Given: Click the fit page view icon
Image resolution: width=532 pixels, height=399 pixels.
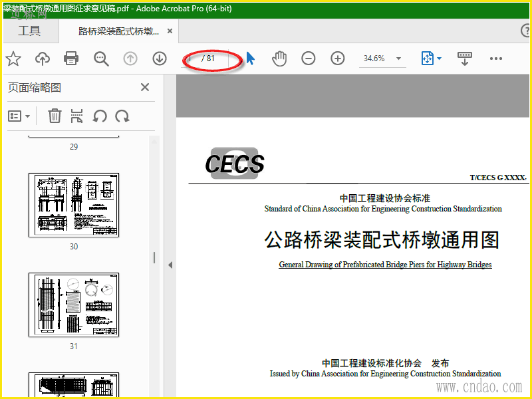Looking at the screenshot, I should coord(428,59).
